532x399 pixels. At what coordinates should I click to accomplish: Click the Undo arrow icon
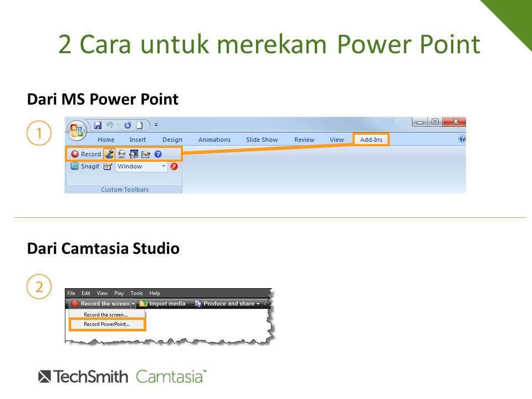coord(109,125)
